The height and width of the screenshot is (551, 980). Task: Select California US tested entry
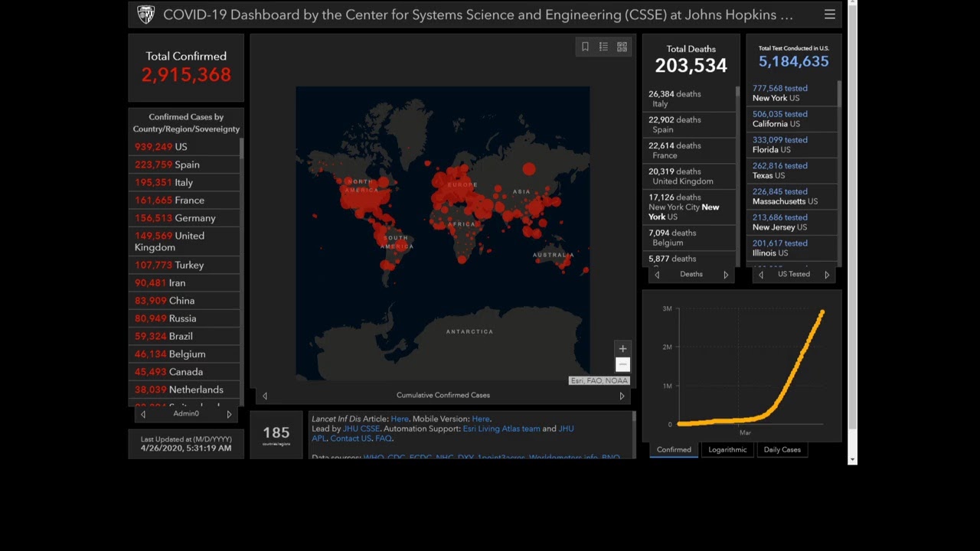(792, 119)
